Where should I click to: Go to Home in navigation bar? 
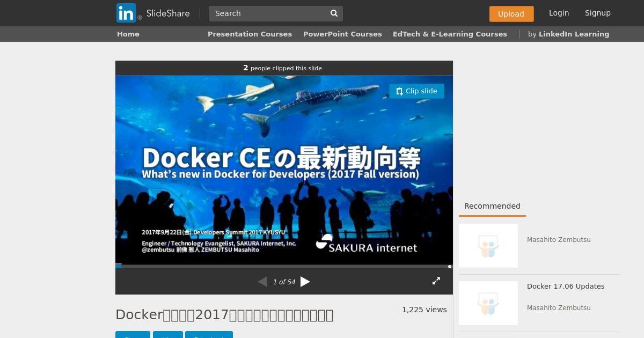(x=128, y=34)
